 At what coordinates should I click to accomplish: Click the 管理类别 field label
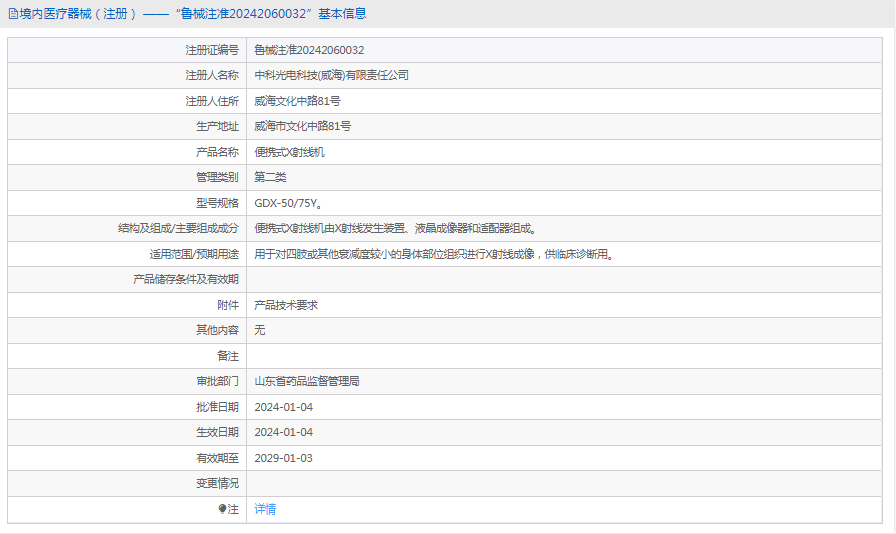pos(217,177)
